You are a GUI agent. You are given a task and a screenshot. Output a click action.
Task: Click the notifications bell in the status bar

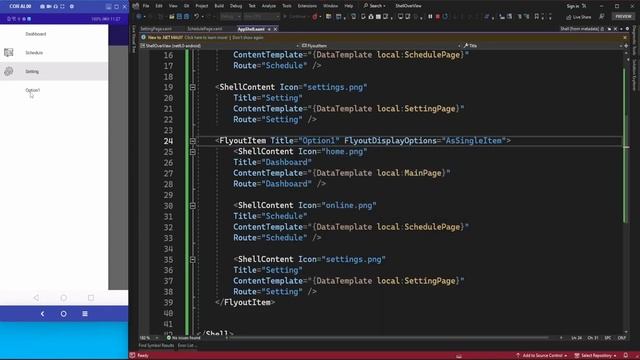tap(626, 356)
